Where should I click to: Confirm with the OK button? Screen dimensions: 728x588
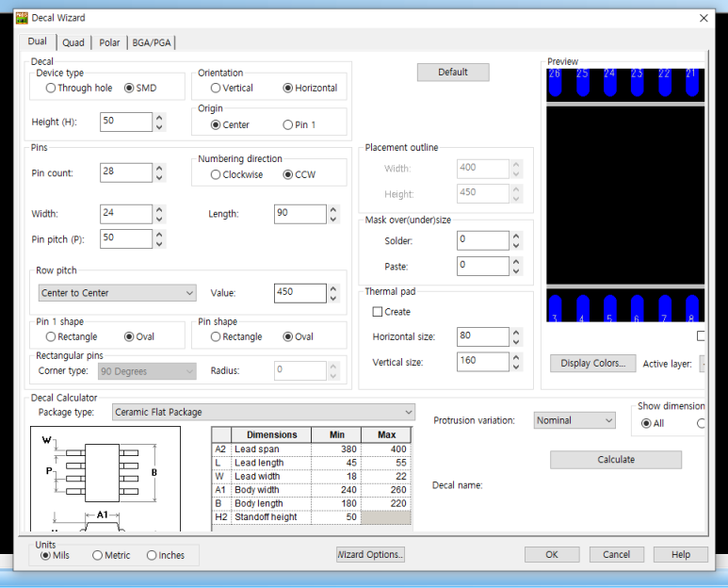click(552, 555)
